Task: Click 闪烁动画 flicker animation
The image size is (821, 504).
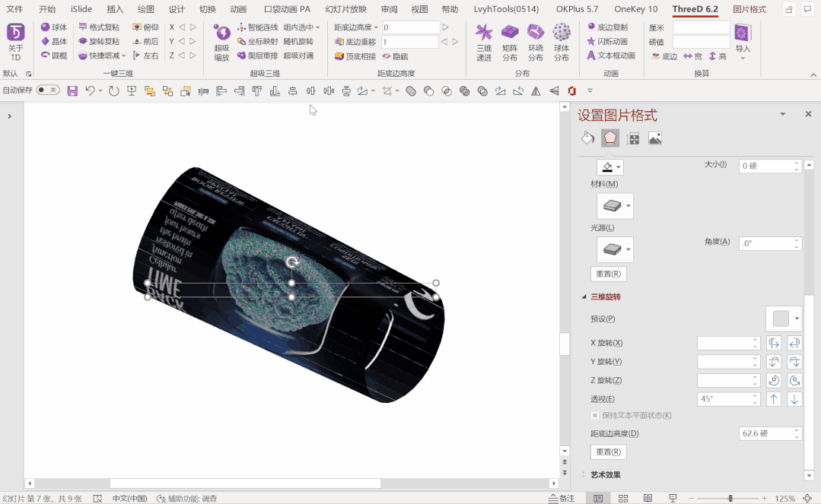Action: click(x=607, y=41)
